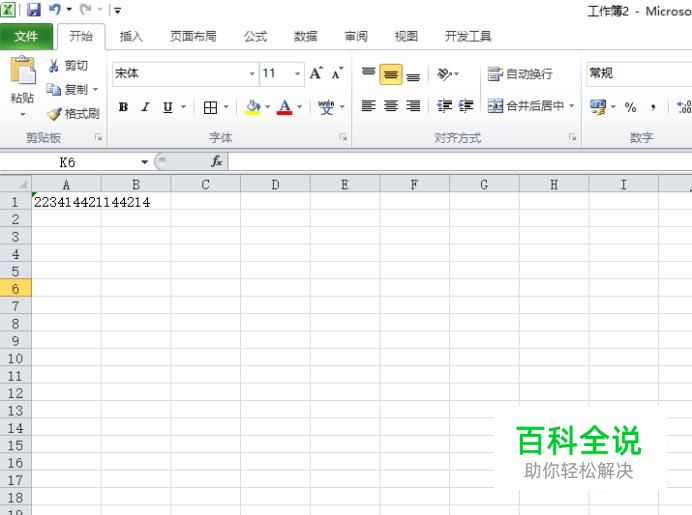Undo the last action
692x515 pixels.
55,9
